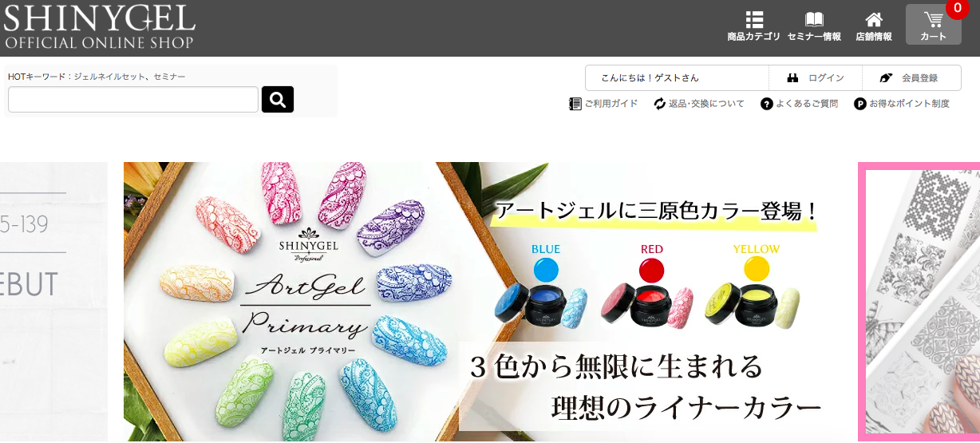Screen dimensions: 980x443
Task: Open the shopping cart カート
Action: [x=933, y=25]
